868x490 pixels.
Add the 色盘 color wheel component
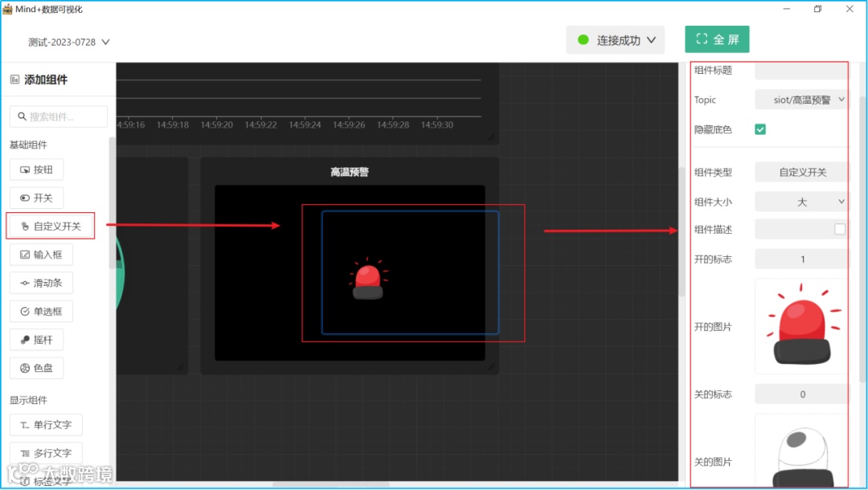(x=36, y=368)
